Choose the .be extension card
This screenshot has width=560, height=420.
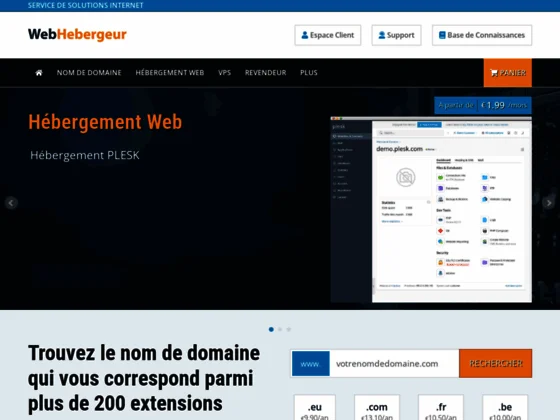tap(505, 408)
